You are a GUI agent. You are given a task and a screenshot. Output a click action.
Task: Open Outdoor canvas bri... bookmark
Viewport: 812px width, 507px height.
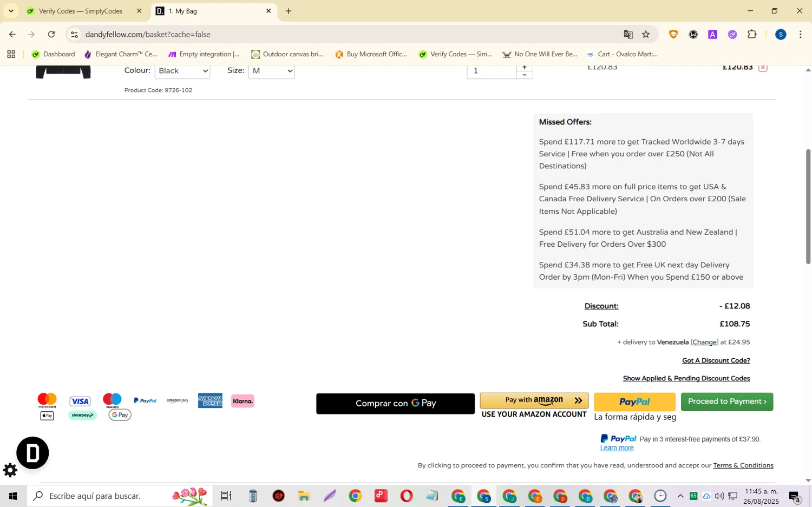click(x=287, y=54)
